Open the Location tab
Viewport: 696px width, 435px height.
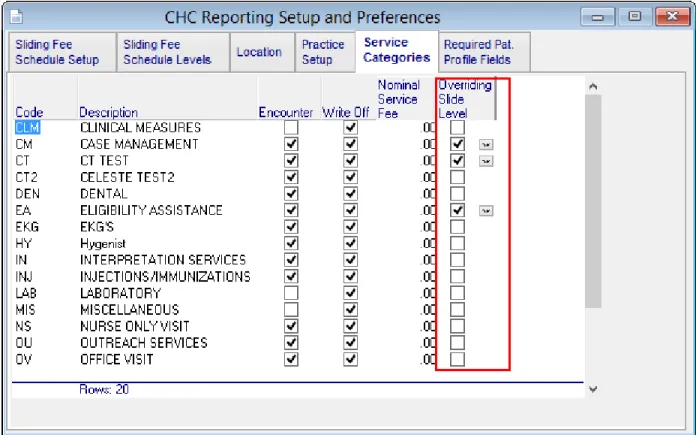click(x=262, y=52)
